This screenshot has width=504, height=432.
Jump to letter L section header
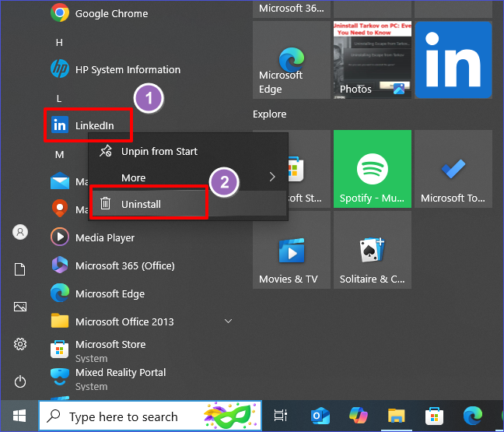click(59, 98)
